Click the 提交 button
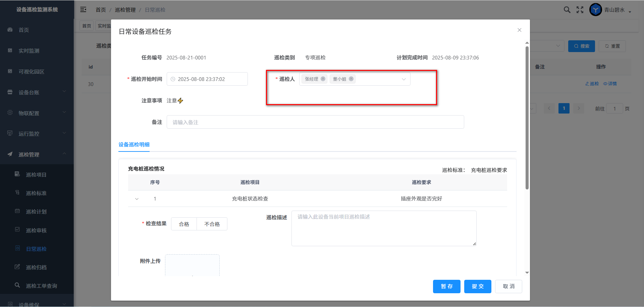Image resolution: width=644 pixels, height=307 pixels. point(478,287)
